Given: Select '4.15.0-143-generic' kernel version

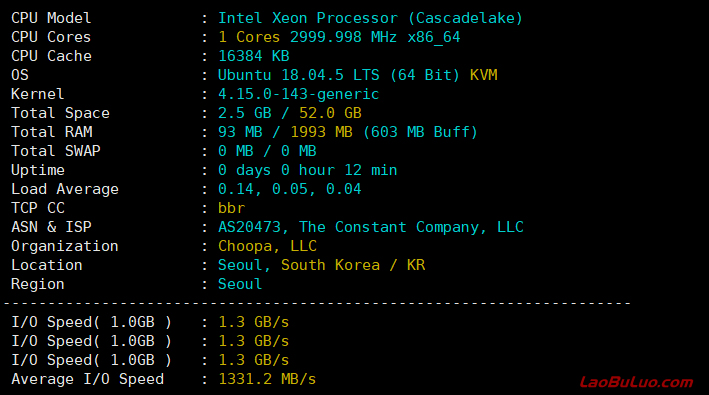Looking at the screenshot, I should tap(298, 94).
